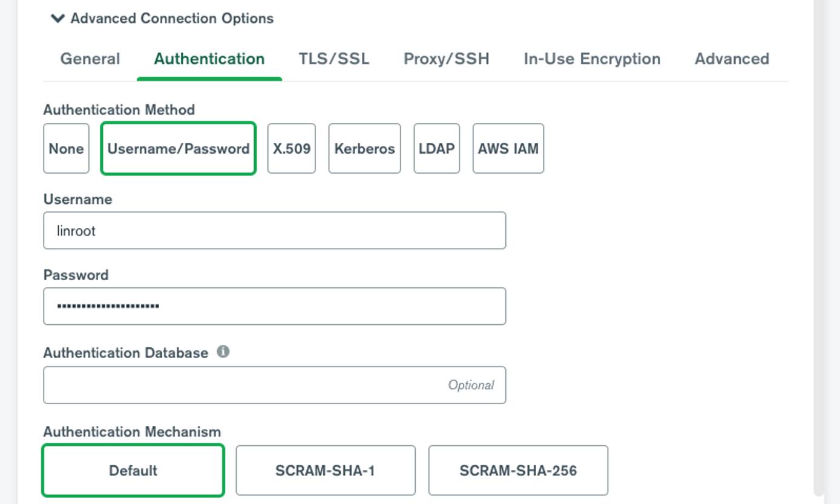This screenshot has width=840, height=504.
Task: Switch to the General tab
Action: click(89, 59)
